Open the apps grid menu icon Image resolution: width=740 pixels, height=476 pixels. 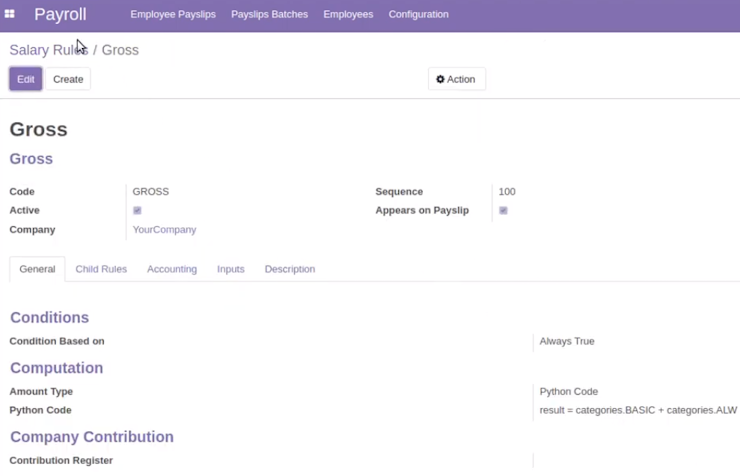(x=9, y=14)
